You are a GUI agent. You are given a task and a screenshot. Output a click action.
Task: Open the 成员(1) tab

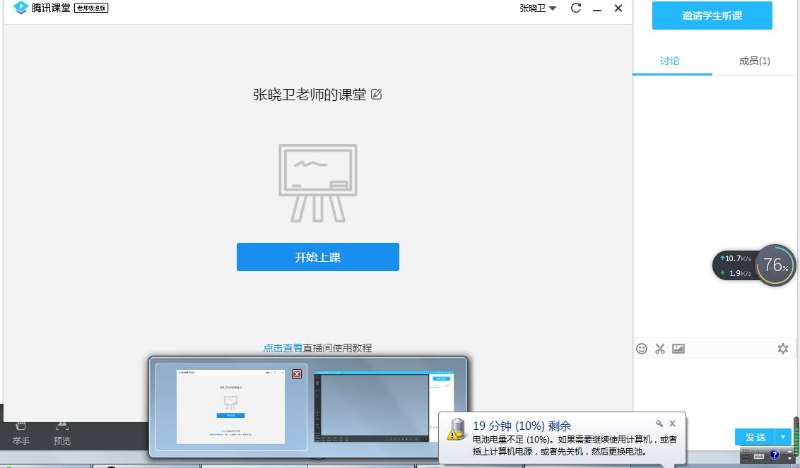(754, 61)
